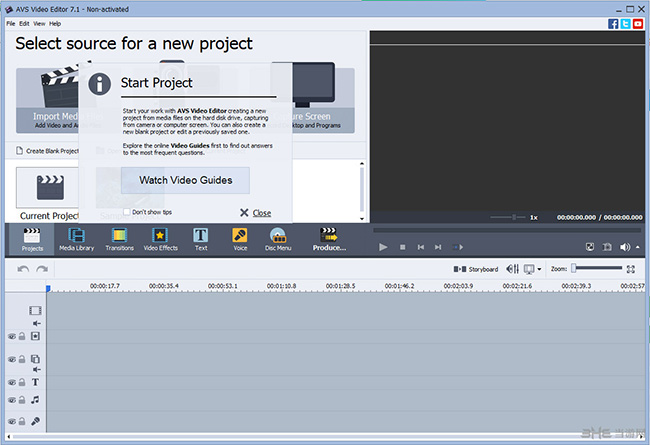This screenshot has height=445, width=650.
Task: Click the Capture Screen card
Action: pos(323,100)
